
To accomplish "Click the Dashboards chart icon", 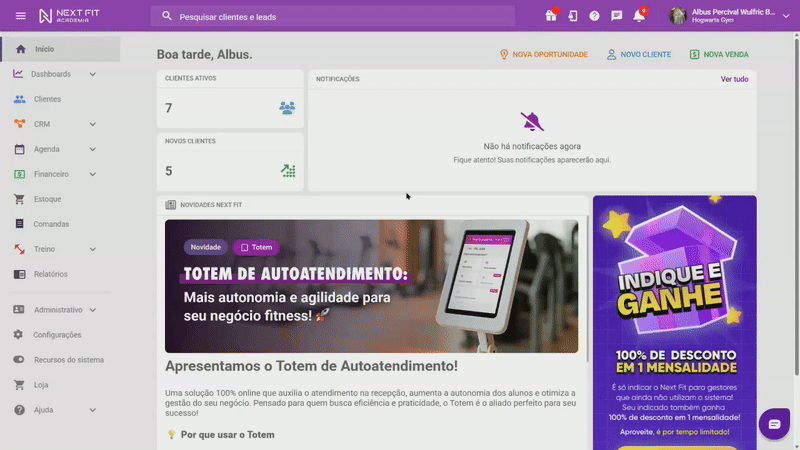I will 18,74.
